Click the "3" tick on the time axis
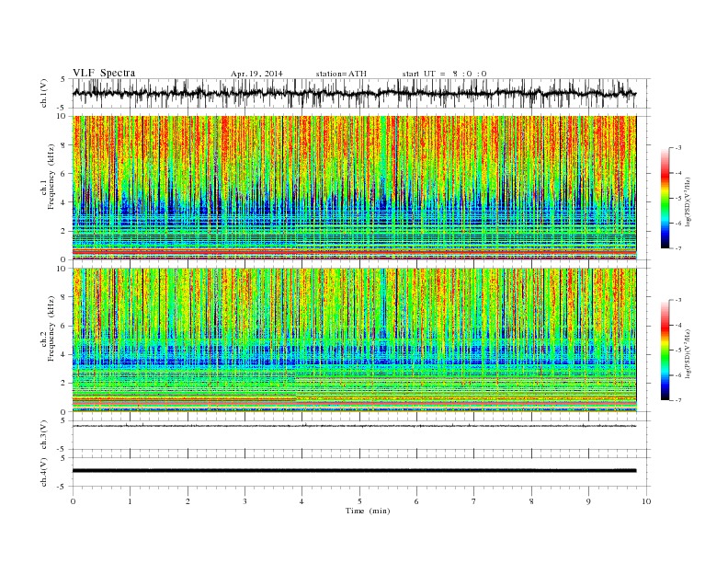The image size is (728, 563). [x=245, y=501]
